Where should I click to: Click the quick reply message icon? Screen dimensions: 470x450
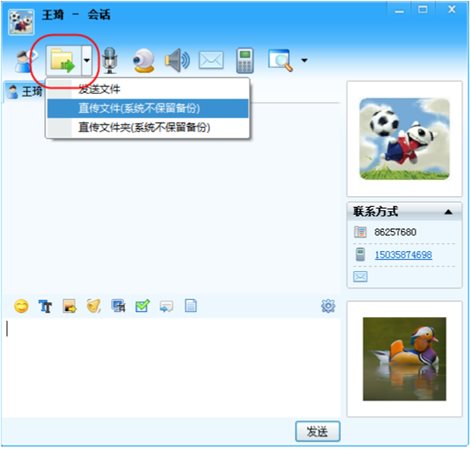click(167, 306)
